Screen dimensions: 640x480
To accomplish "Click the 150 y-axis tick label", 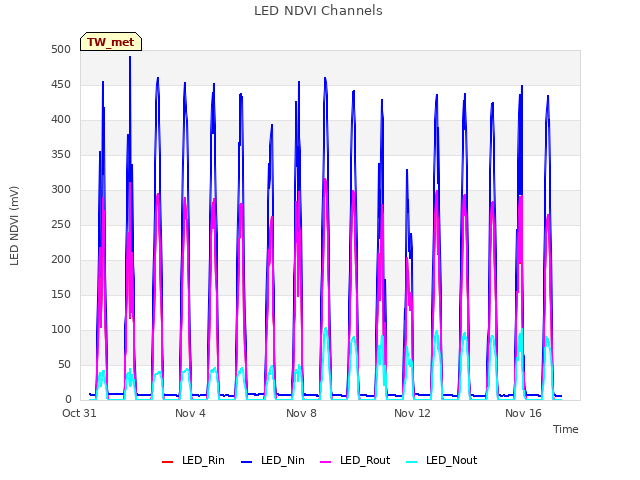I will tap(61, 295).
